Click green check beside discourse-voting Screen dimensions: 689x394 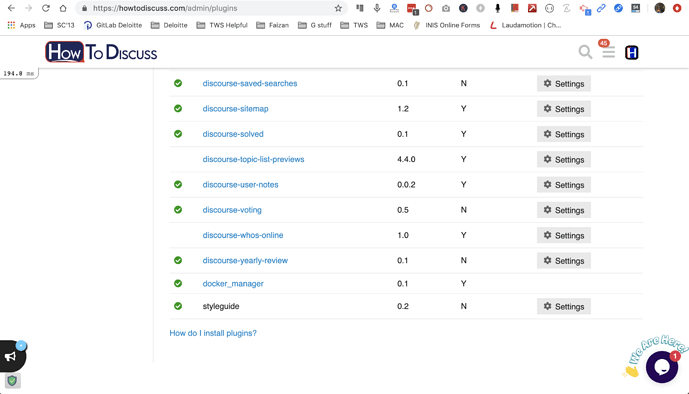click(x=178, y=210)
